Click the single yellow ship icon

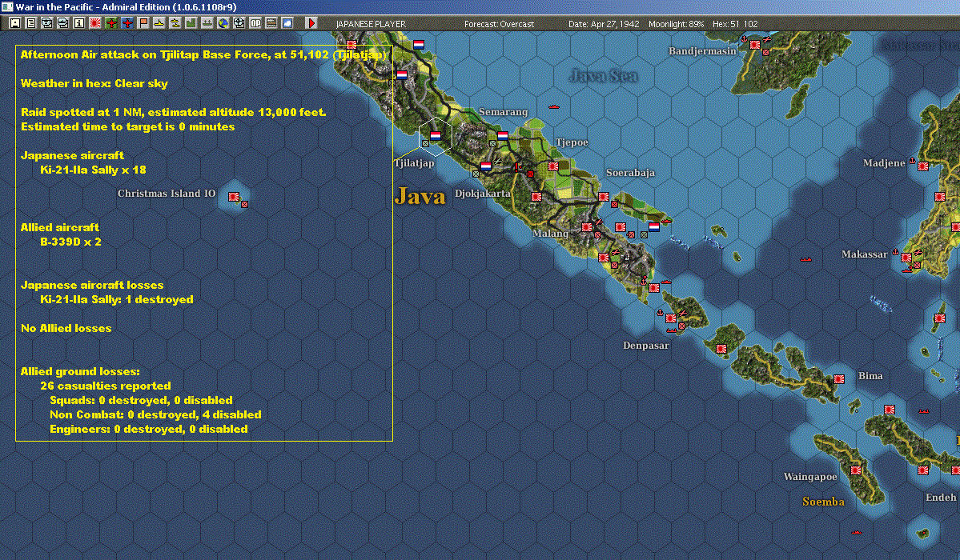[159, 23]
